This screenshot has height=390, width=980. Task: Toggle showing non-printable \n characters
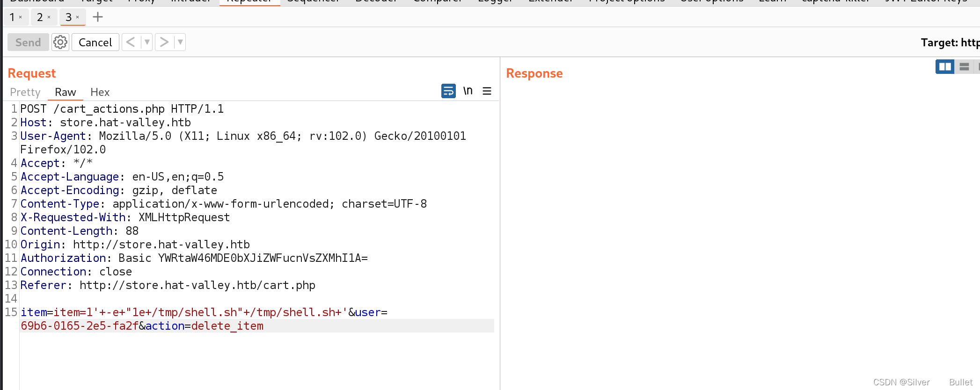coord(468,91)
